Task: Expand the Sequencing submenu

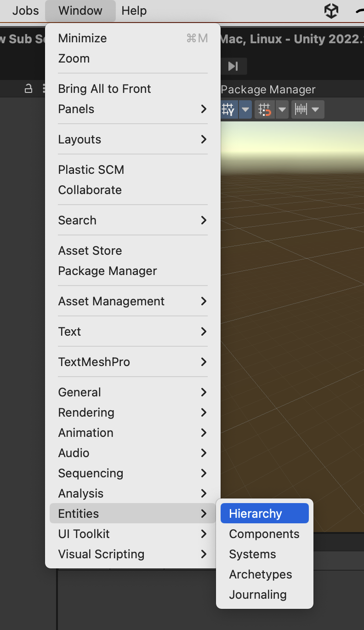Action: (133, 473)
